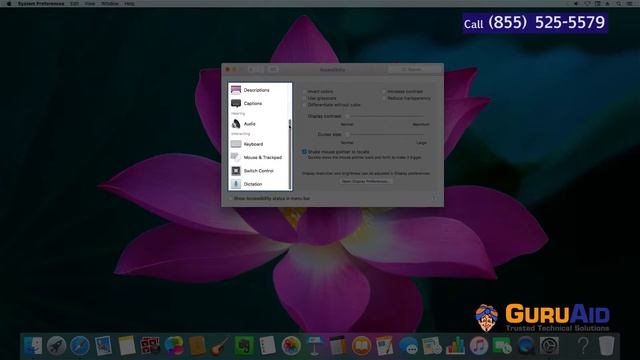Launch GarageBand guitar icon in the Dock
This screenshot has height=360, width=640.
coord(220,345)
